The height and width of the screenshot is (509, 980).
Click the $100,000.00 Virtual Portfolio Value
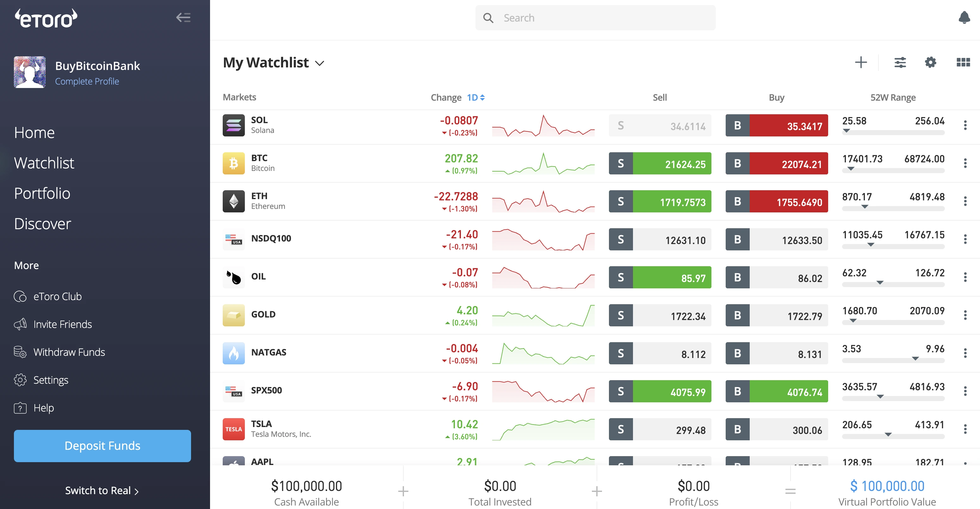point(887,486)
